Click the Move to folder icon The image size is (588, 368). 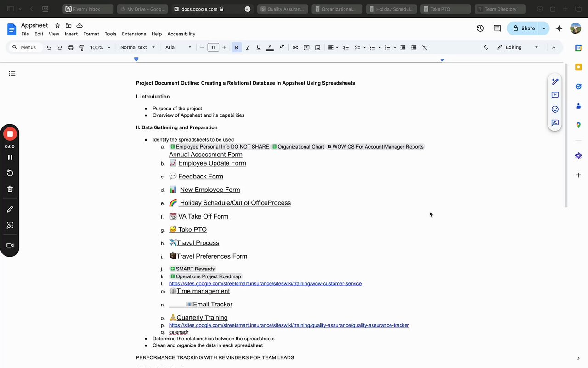68,25
